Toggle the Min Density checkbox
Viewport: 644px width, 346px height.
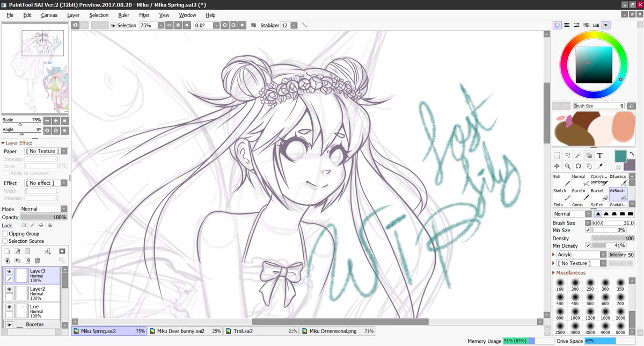[x=588, y=245]
